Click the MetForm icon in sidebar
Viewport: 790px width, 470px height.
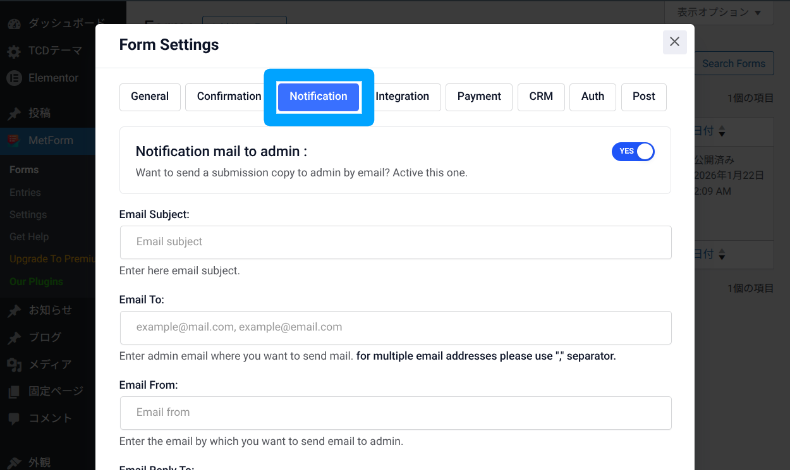coord(14,140)
